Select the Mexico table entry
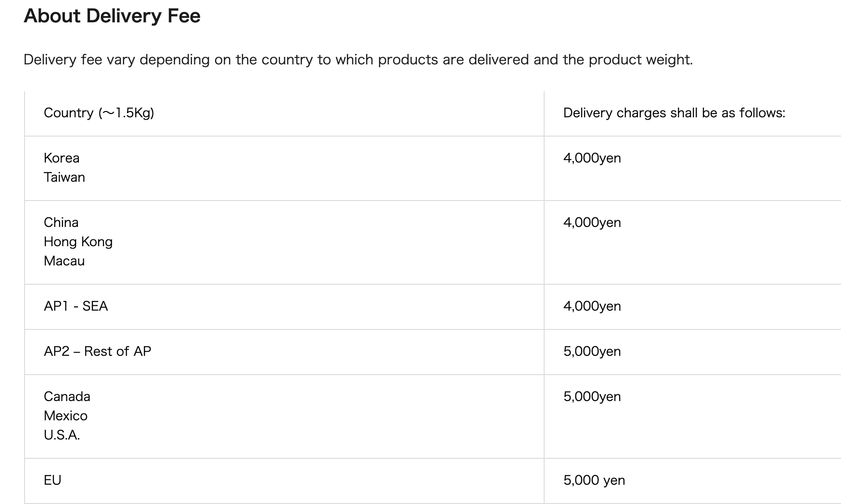 pos(65,416)
